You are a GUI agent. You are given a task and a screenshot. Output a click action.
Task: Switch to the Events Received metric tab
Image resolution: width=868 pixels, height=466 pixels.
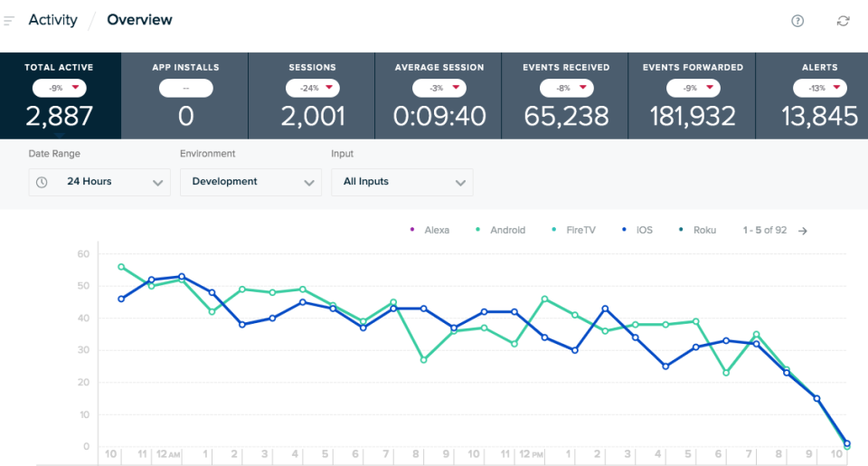566,96
